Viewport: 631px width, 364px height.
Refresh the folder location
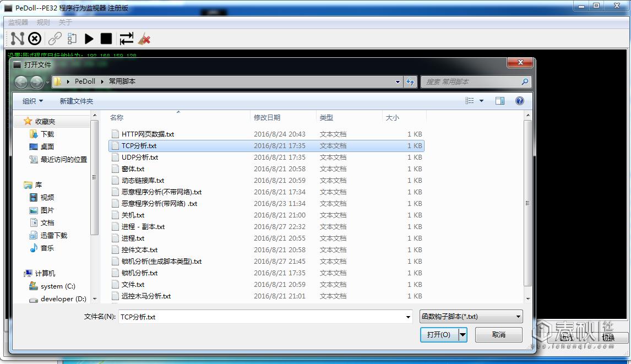pos(410,82)
